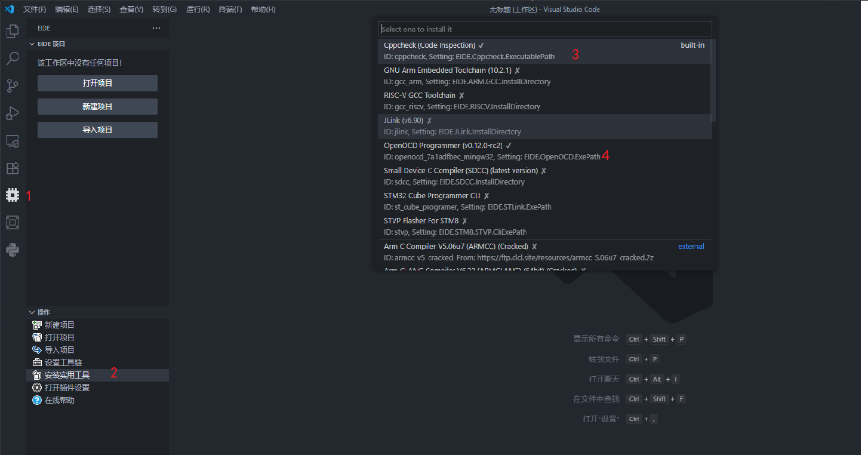868x455 pixels.
Task: Choose STVP Flasher For STM8 entry
Action: [545, 227]
